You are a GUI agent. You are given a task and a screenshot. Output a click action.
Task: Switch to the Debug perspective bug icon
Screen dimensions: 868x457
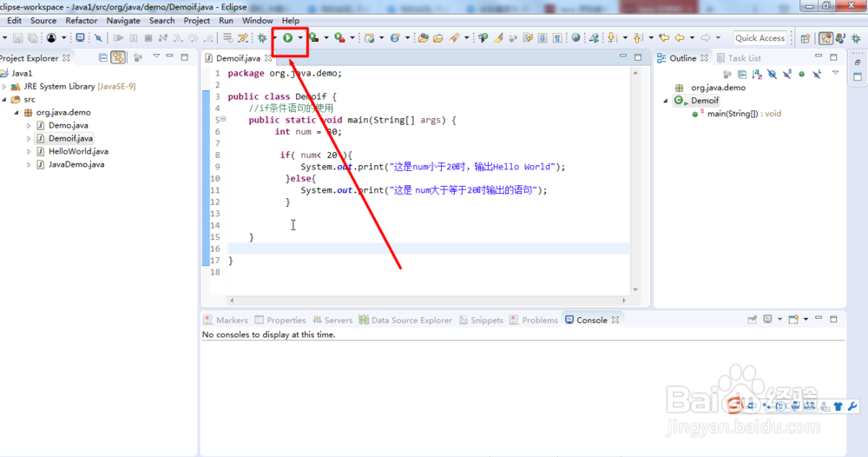click(x=856, y=38)
